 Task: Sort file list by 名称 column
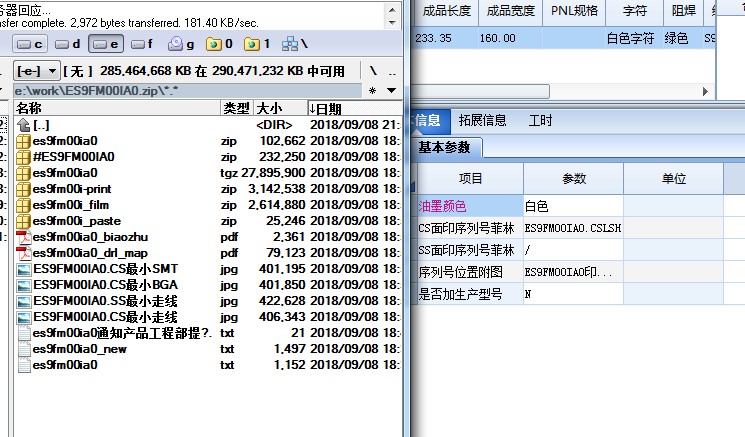[x=117, y=108]
